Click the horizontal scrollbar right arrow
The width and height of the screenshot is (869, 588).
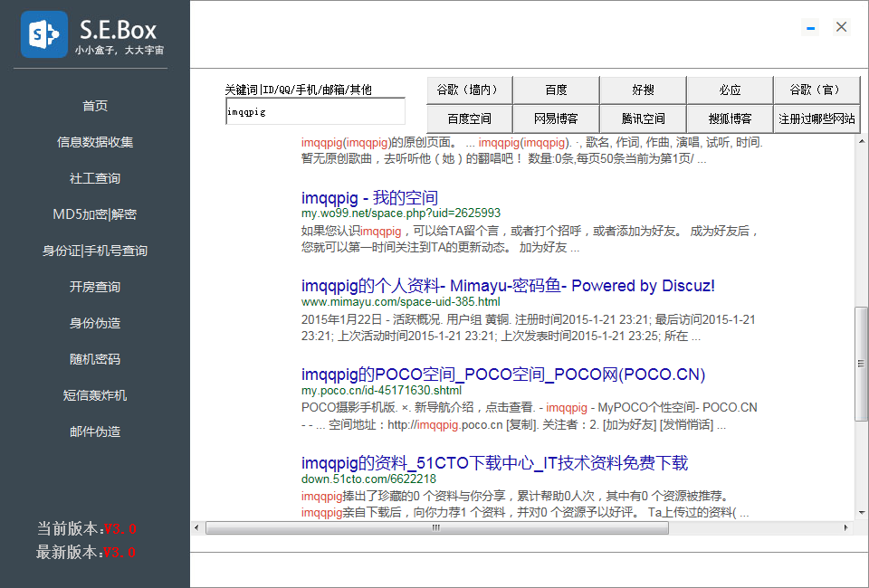(x=845, y=527)
